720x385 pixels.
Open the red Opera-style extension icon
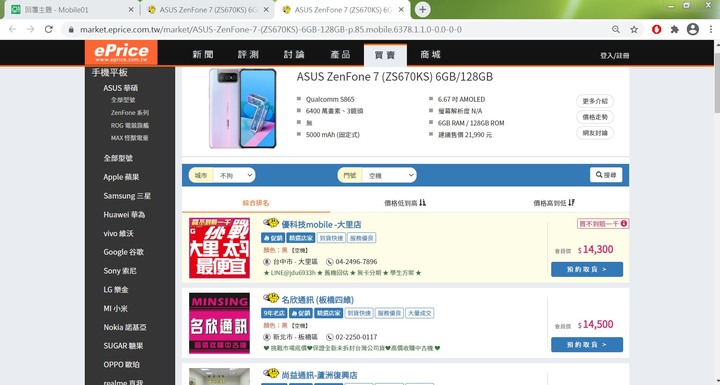(x=657, y=29)
